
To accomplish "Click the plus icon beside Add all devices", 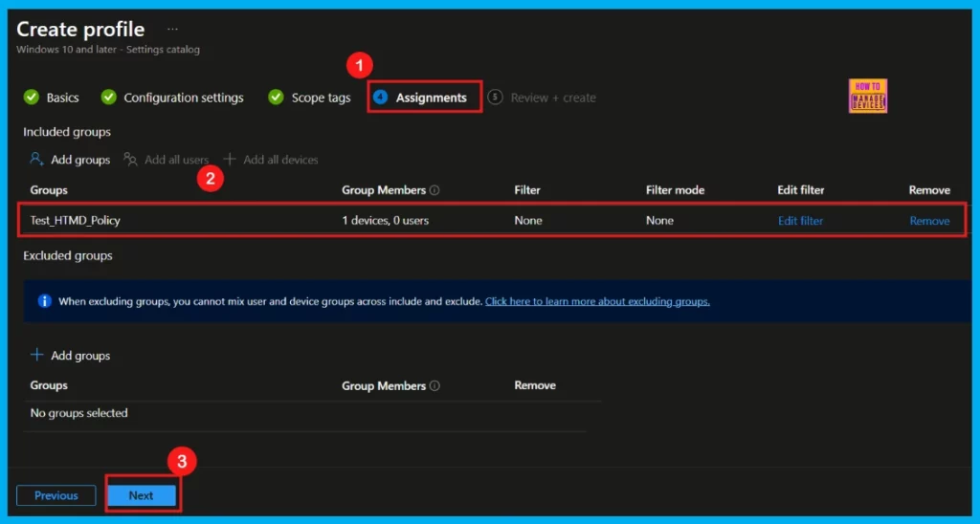I will pyautogui.click(x=230, y=160).
